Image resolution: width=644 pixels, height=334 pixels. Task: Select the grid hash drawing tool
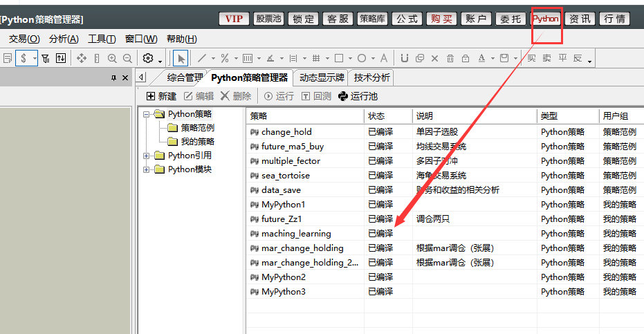point(316,58)
